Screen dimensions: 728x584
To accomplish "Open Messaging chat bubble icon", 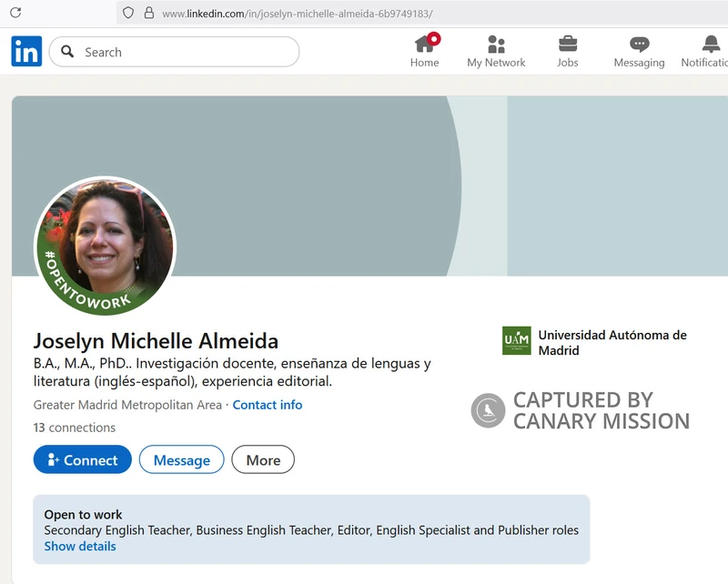I will click(639, 44).
